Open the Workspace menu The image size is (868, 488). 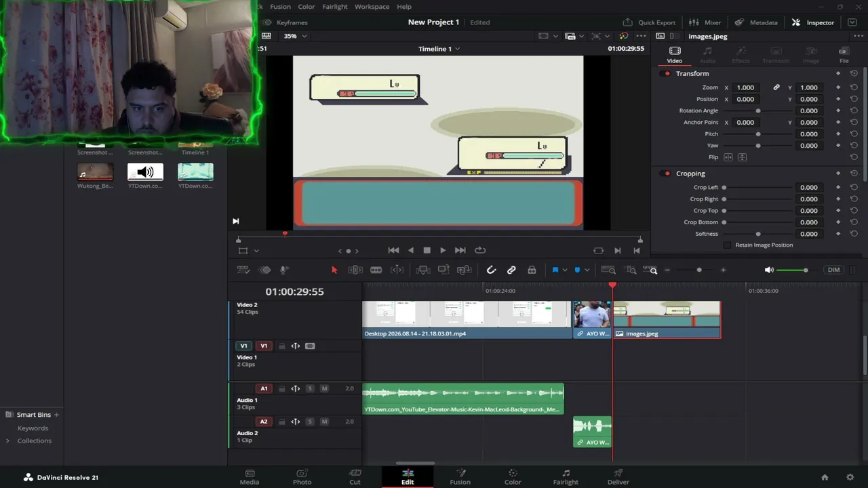(372, 7)
